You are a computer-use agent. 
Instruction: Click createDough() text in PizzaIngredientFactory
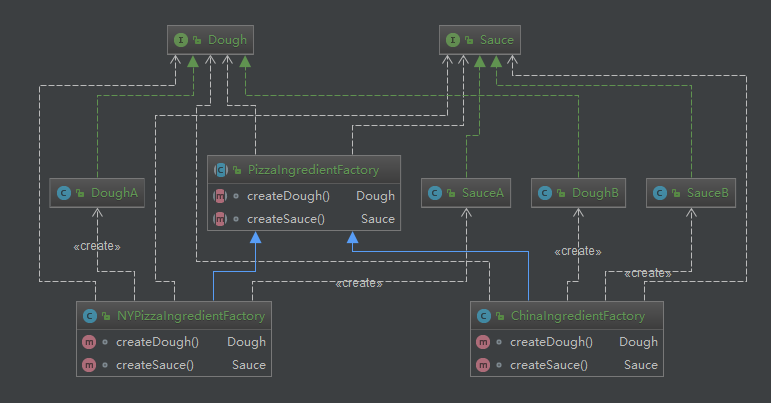pyautogui.click(x=288, y=196)
